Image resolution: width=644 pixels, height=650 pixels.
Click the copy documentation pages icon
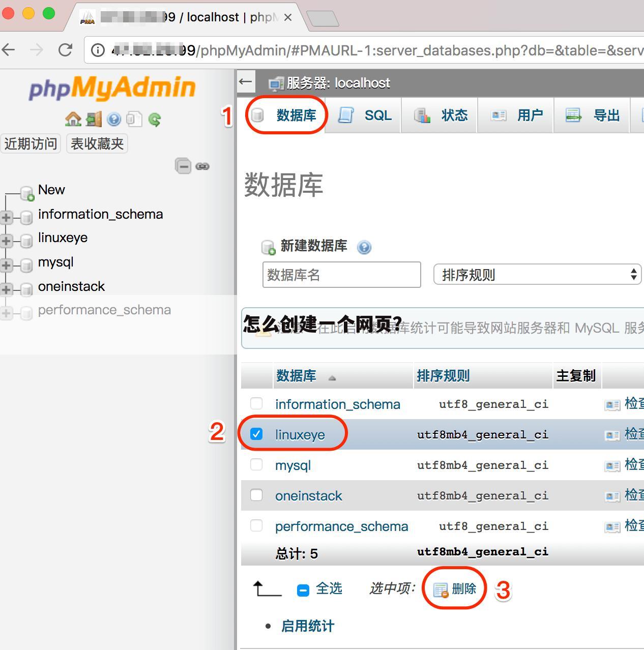134,119
